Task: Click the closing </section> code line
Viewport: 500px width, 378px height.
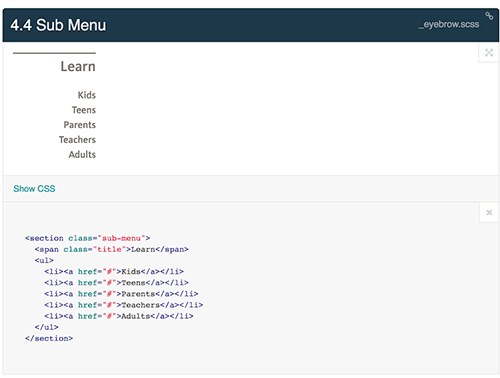Action: 49,338
